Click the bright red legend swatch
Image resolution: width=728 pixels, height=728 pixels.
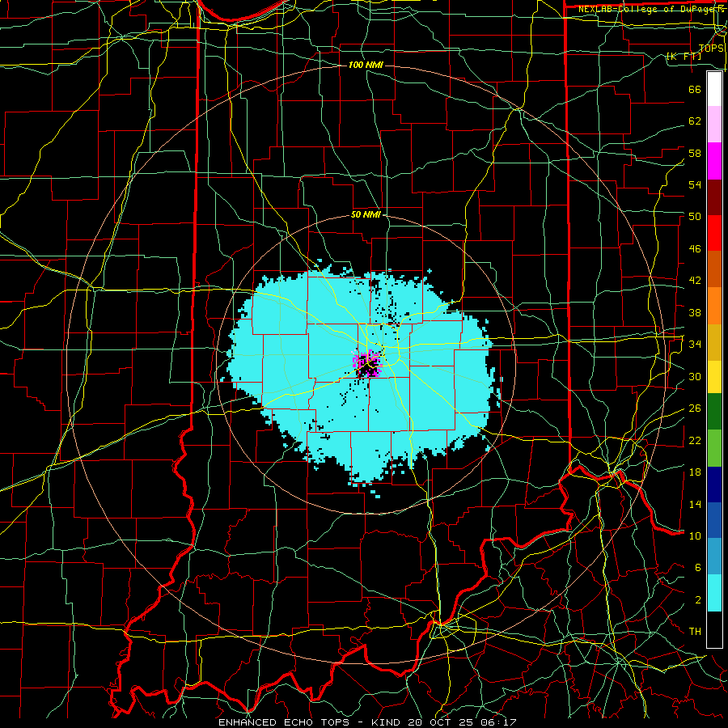point(714,233)
